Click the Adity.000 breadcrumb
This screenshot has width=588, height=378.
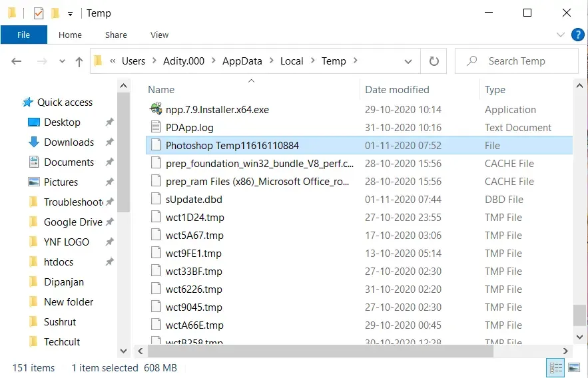click(184, 61)
